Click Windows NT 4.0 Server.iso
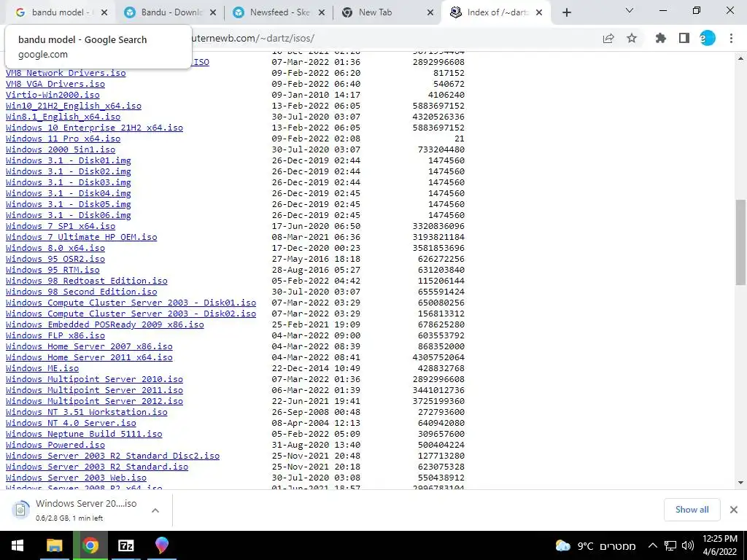This screenshot has width=747, height=560. (71, 424)
